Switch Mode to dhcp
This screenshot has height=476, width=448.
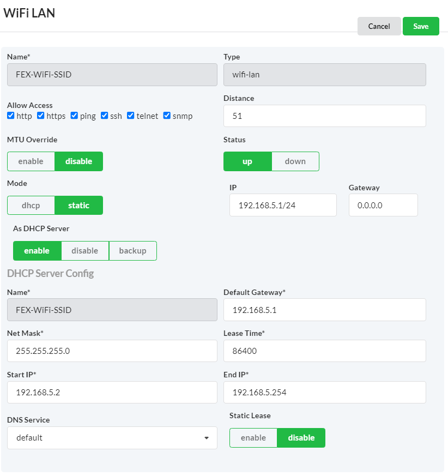(31, 205)
